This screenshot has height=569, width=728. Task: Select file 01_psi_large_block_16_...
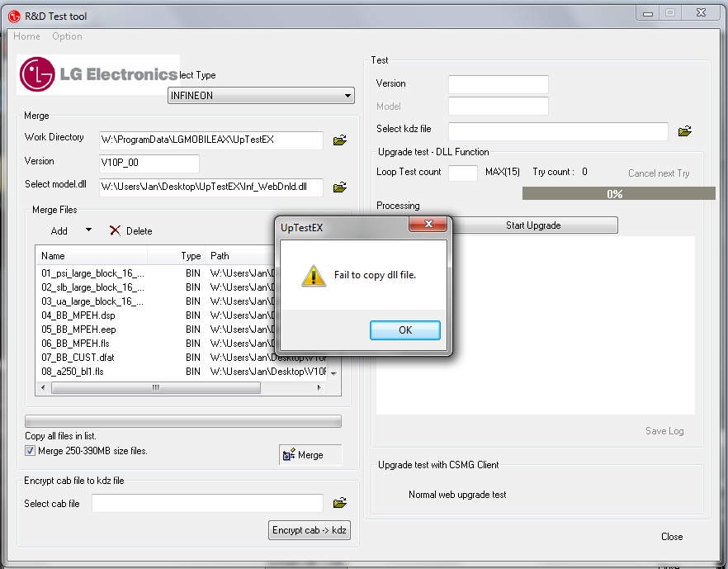coord(92,273)
